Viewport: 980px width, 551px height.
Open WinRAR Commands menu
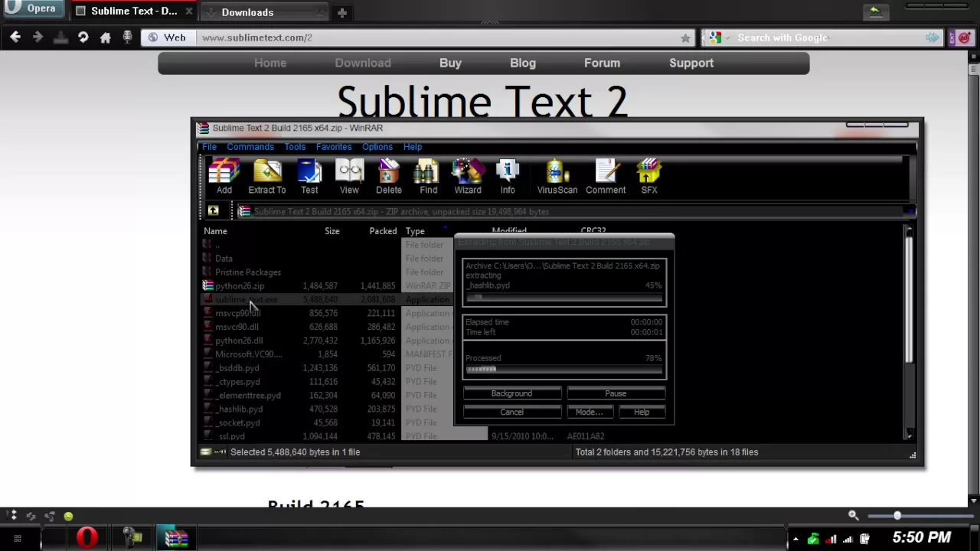tap(250, 147)
